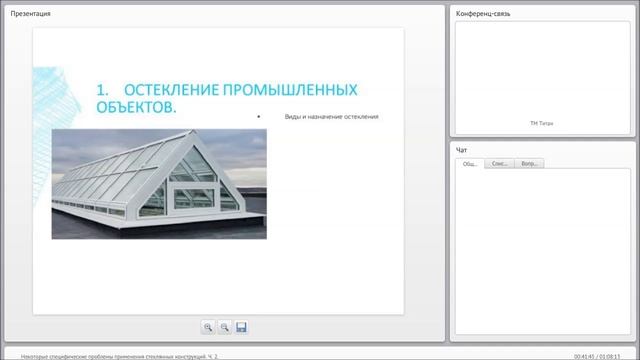This screenshot has height=360, width=640.
Task: Click the slide title 'ОСТЕКЛЕНИЕ ПРОМЫШЛЕННЫХ ОБЪЕКТОВ'
Action: (x=227, y=98)
